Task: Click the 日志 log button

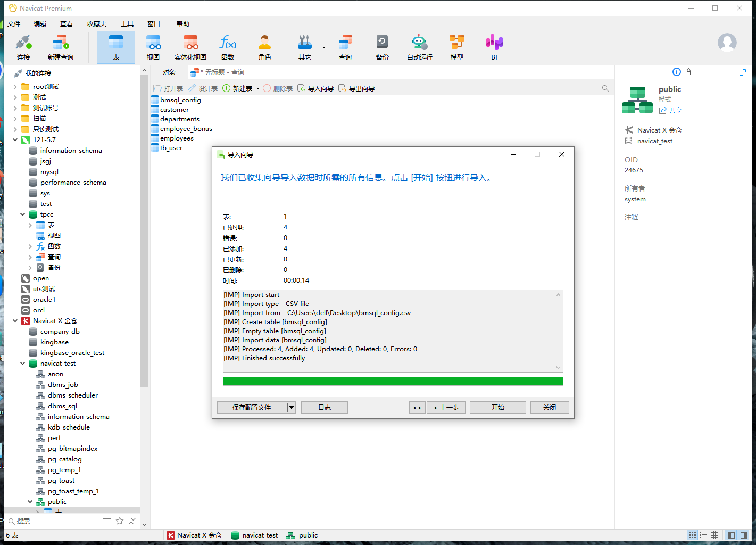Action: [325, 407]
